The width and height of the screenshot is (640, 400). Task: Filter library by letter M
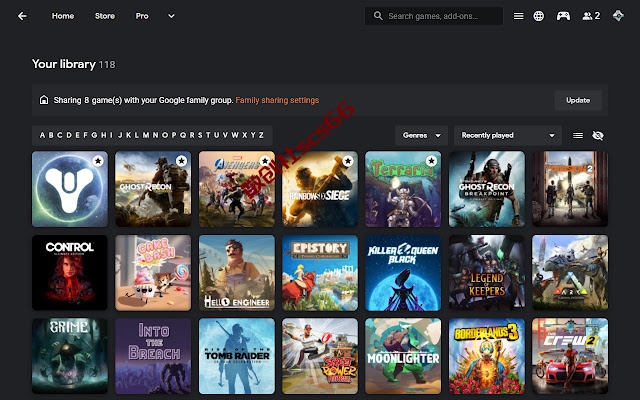146,135
